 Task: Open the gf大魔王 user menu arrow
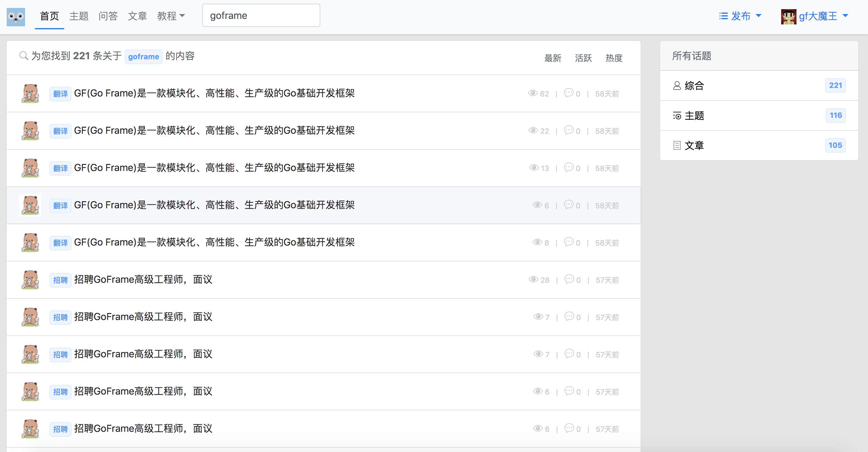(845, 16)
